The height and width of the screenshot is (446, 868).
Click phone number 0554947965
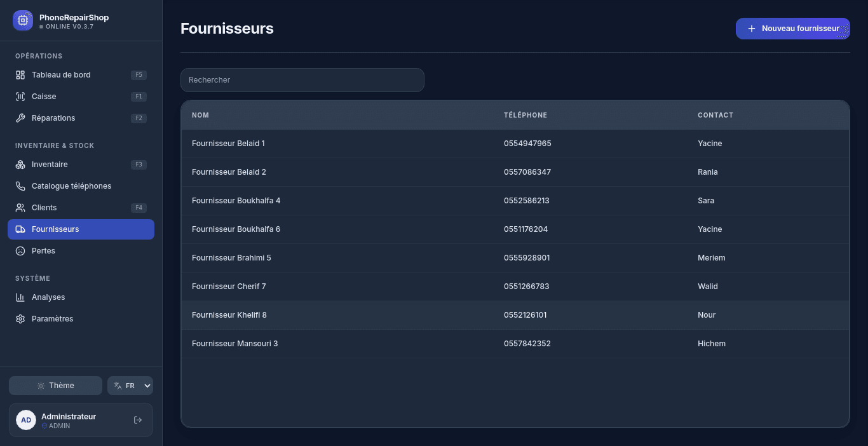527,144
